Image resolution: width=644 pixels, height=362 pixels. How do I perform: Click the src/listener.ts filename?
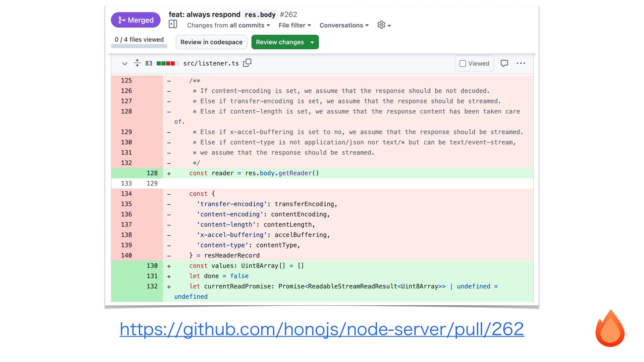tap(211, 63)
